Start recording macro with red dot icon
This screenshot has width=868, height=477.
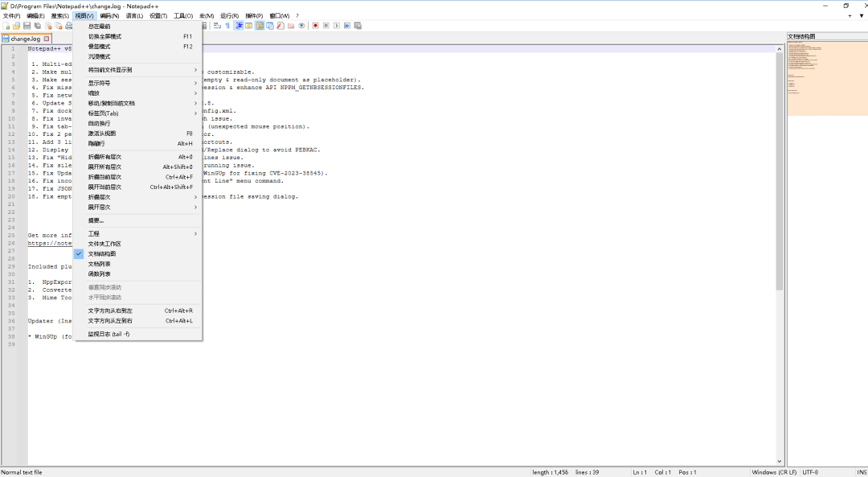(x=316, y=26)
